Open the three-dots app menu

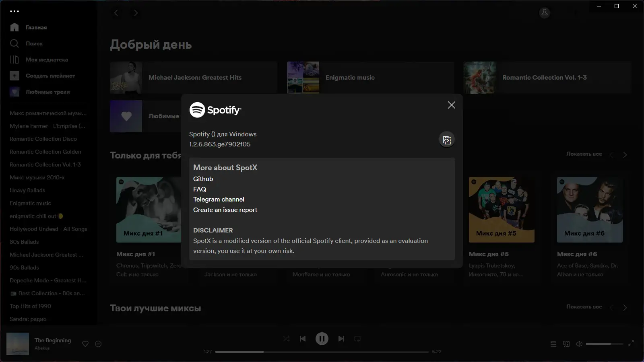(x=14, y=11)
